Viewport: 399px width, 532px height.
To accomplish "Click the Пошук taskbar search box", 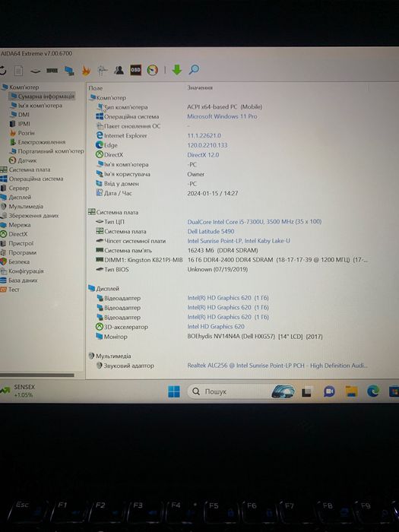I will click(241, 391).
